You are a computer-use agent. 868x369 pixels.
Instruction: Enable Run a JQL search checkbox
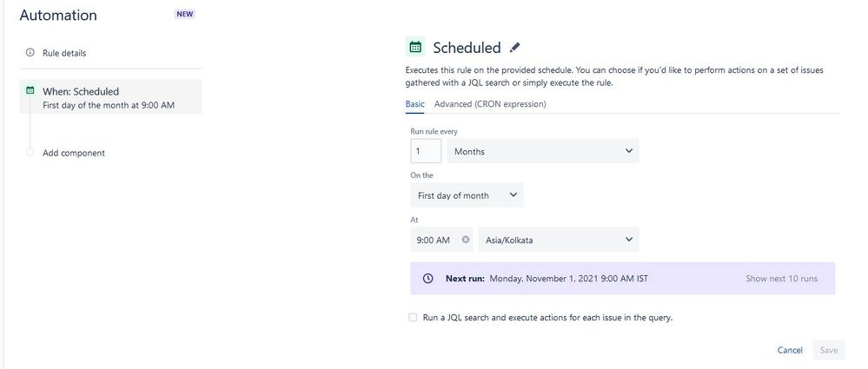tap(413, 318)
